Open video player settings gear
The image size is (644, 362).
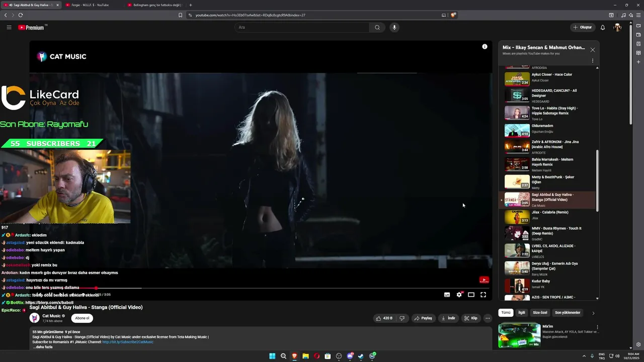(x=459, y=295)
